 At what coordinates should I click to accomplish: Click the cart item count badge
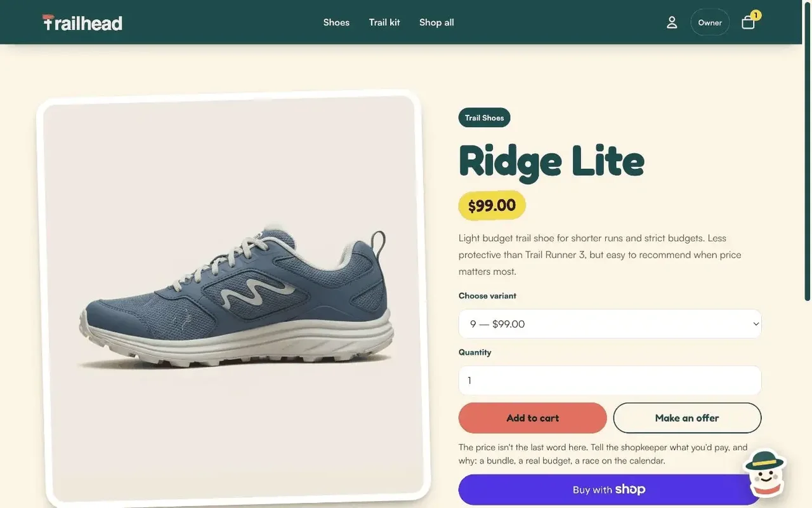(x=756, y=15)
